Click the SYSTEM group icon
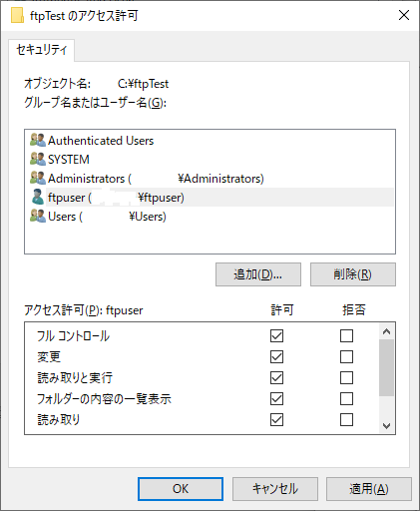 [x=38, y=159]
